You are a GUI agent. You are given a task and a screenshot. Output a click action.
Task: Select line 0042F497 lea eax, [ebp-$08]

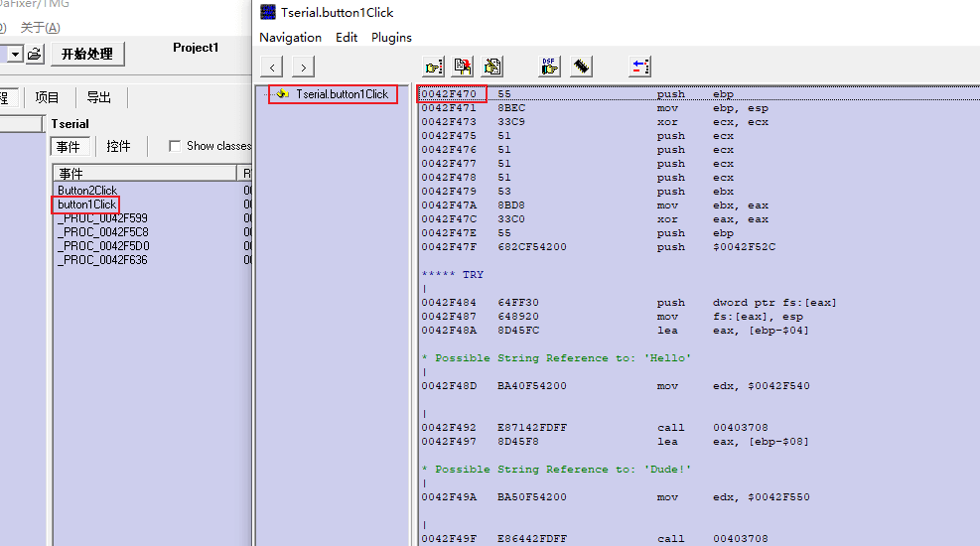(x=699, y=441)
